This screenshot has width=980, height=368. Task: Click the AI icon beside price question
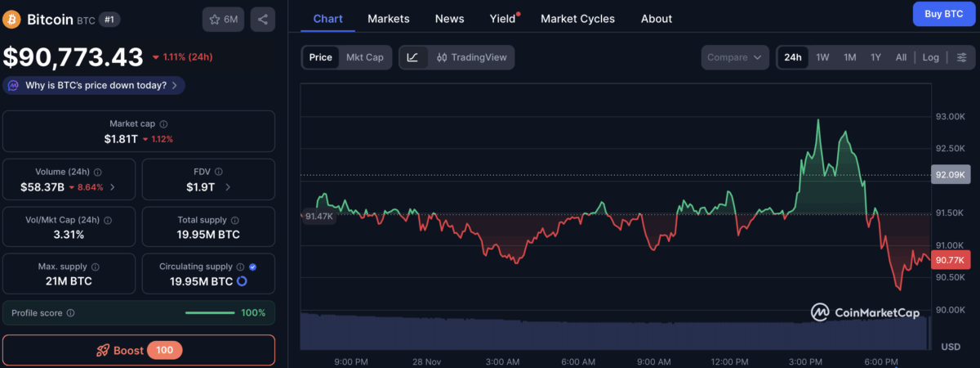[x=15, y=85]
